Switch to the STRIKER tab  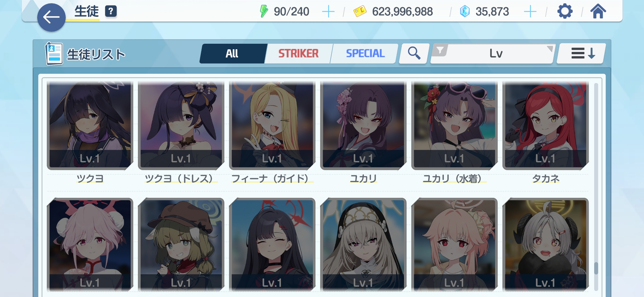click(x=299, y=53)
